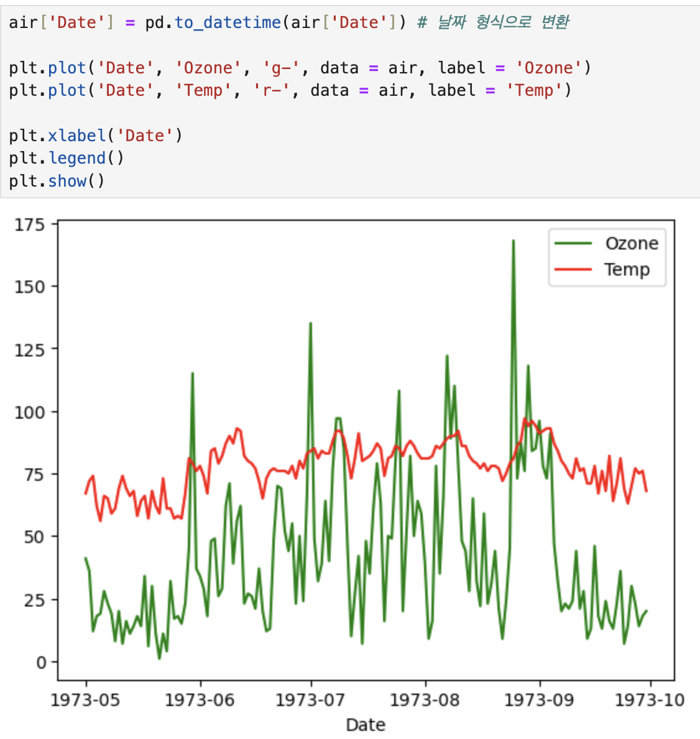Viewport: 700px width, 739px height.
Task: Click the y-axis tick label 0
Action: 41,662
